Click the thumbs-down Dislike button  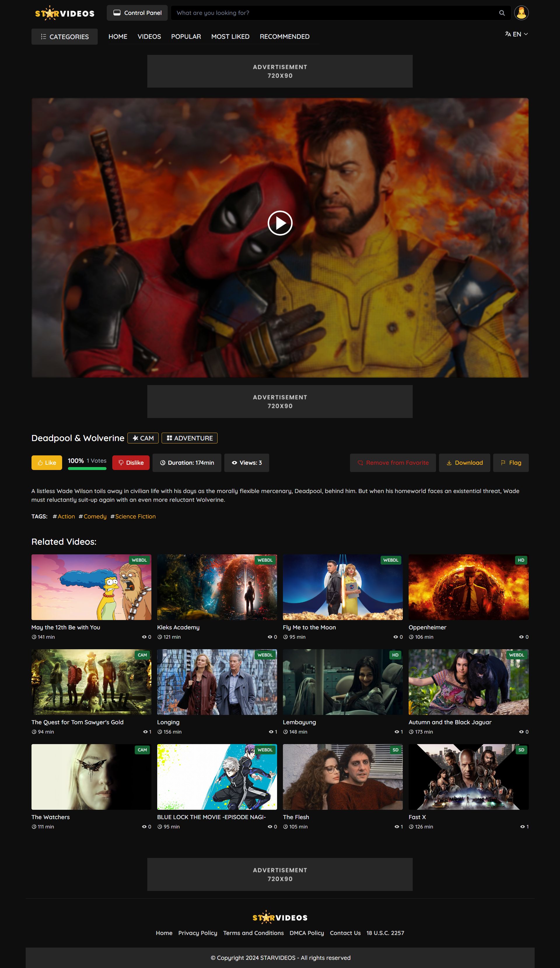click(131, 462)
